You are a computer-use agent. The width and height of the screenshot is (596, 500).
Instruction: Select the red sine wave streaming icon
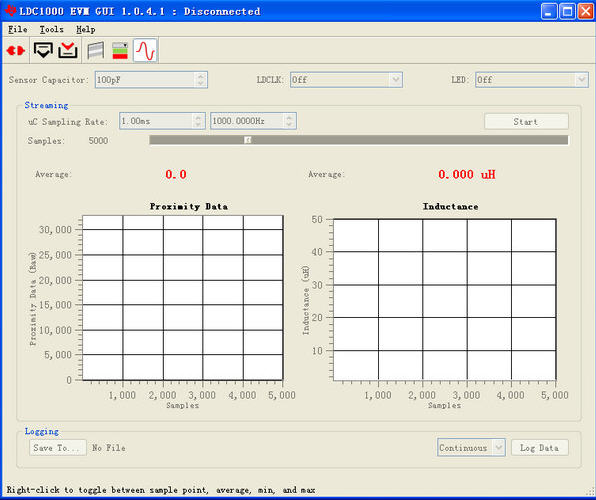click(146, 50)
